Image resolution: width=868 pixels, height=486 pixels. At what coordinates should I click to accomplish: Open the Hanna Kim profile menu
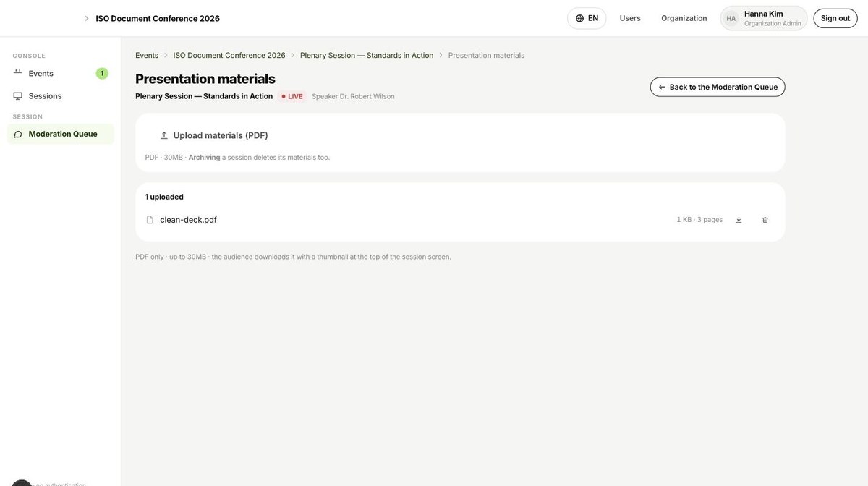tap(764, 18)
